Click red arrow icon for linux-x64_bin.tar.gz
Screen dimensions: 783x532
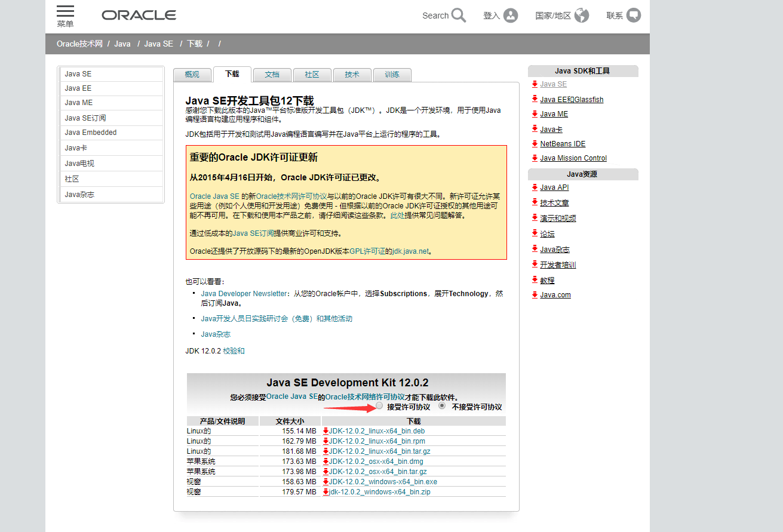(326, 451)
